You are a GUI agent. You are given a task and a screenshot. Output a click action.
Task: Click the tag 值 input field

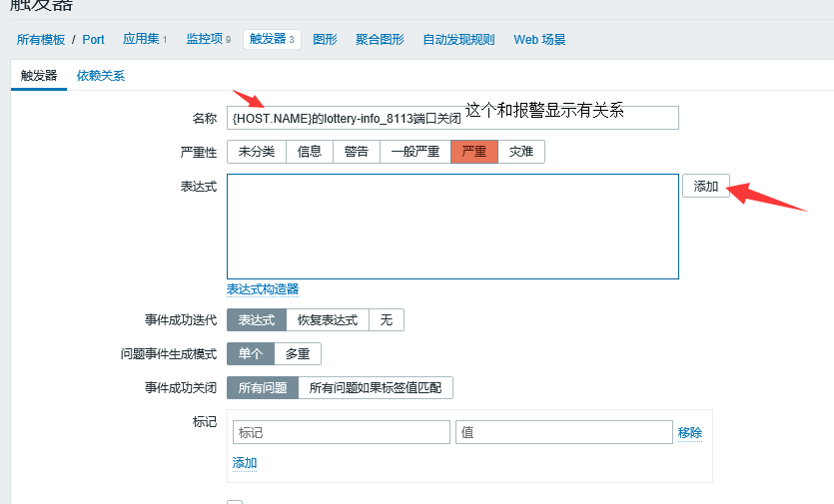(563, 432)
